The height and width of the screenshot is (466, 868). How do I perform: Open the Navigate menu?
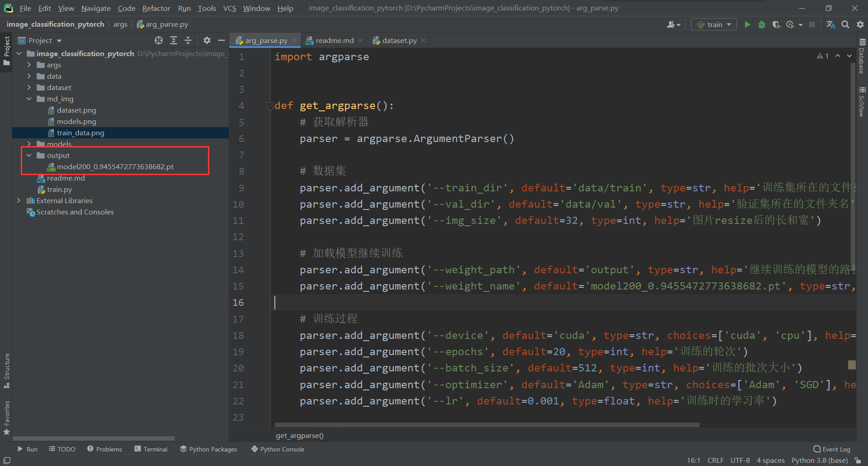(96, 8)
